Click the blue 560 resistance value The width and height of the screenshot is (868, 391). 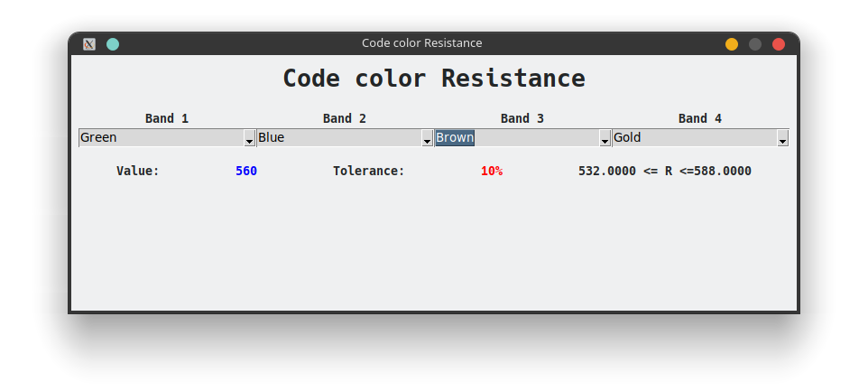point(246,172)
